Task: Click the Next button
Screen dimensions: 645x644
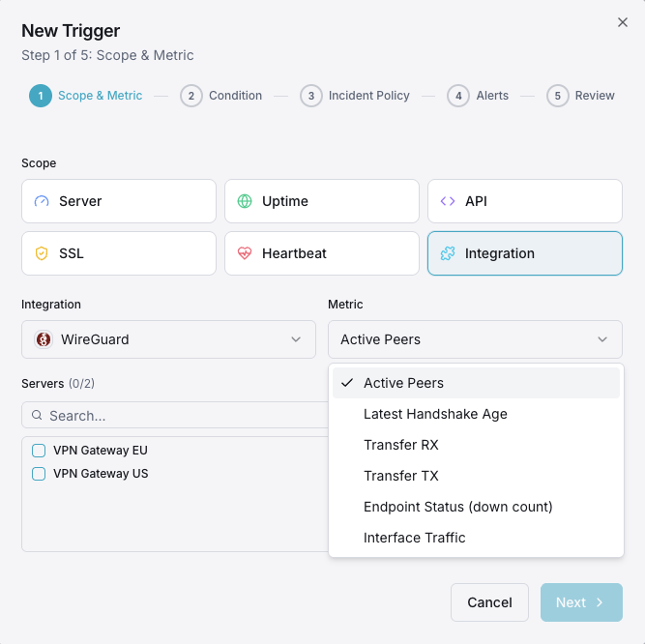Action: tap(580, 602)
